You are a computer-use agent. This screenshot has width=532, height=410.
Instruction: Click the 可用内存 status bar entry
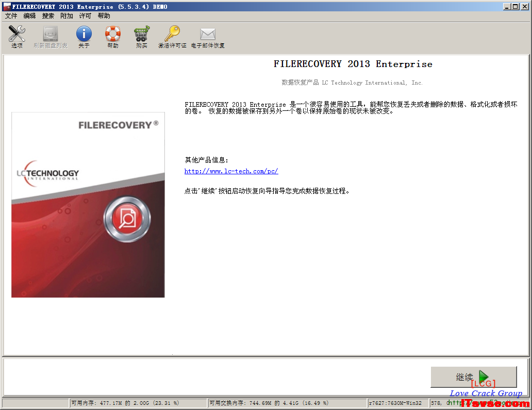coord(139,403)
